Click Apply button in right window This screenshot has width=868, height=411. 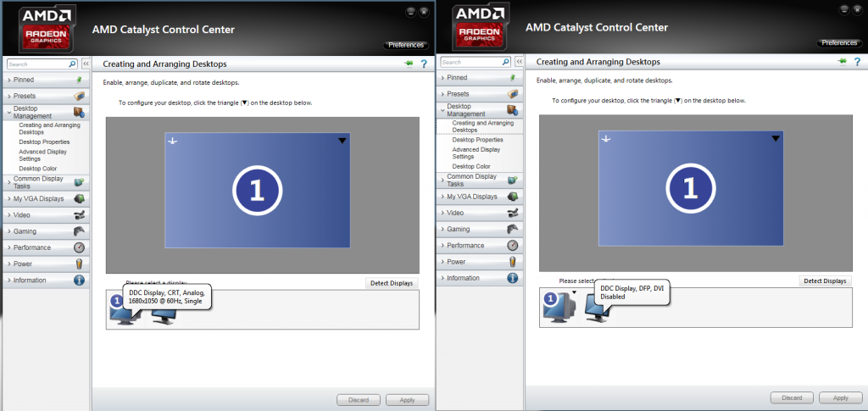841,397
